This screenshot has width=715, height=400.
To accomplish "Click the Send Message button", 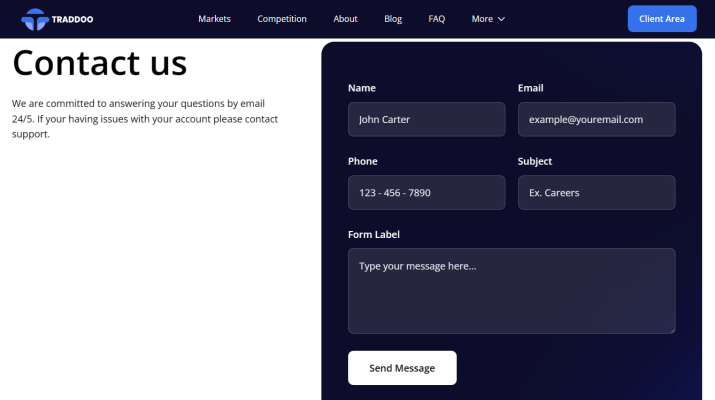I will tap(402, 368).
